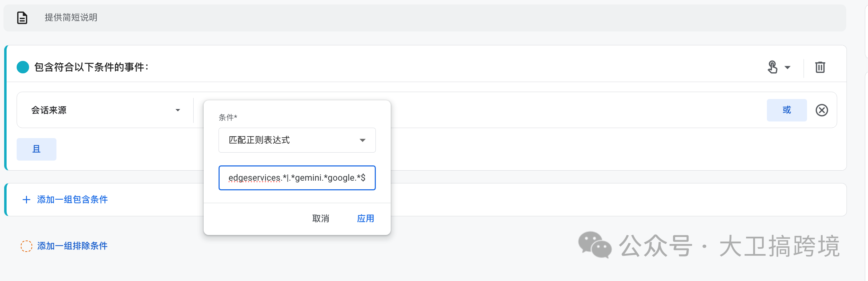Click 应用 to apply the regex condition

click(366, 218)
